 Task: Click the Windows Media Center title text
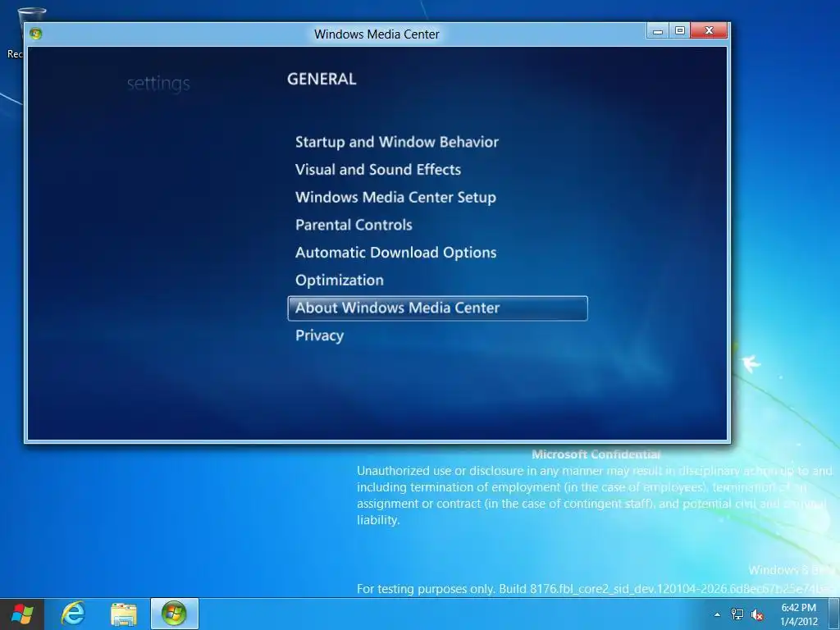(377, 34)
